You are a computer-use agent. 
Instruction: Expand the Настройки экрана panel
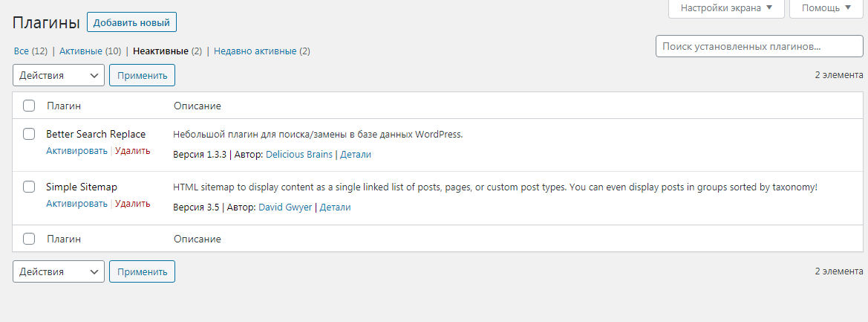(726, 8)
